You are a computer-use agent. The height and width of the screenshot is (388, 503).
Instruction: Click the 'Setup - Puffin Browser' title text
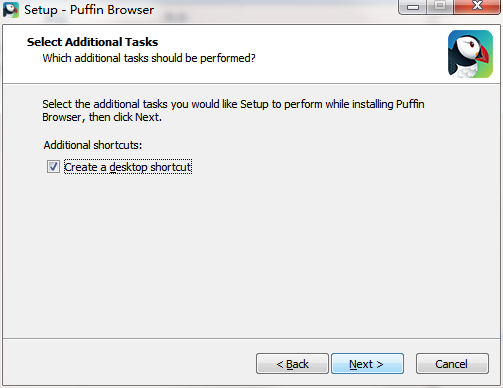pos(89,10)
